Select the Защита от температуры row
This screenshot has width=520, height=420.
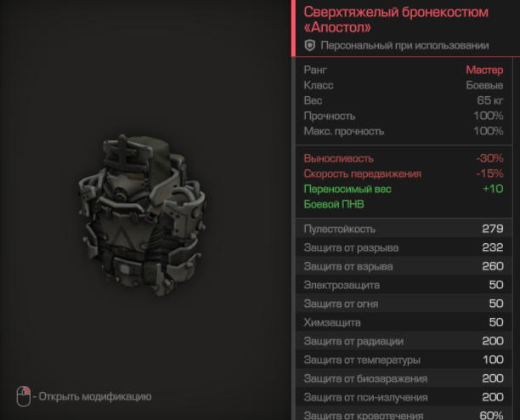404,360
